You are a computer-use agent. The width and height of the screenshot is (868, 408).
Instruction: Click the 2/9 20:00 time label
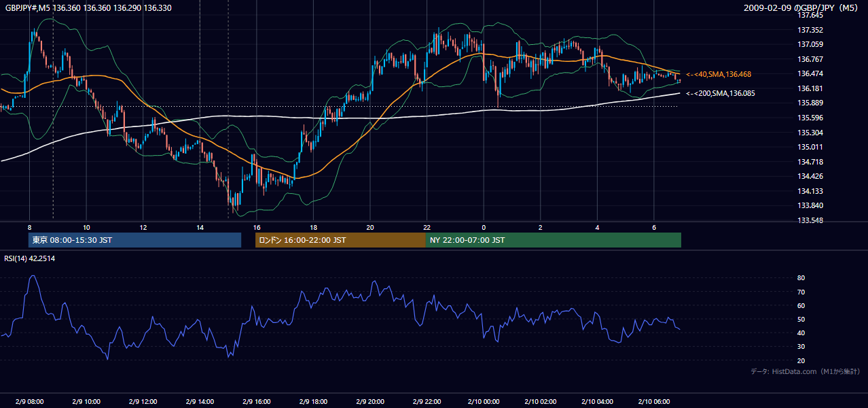click(370, 401)
